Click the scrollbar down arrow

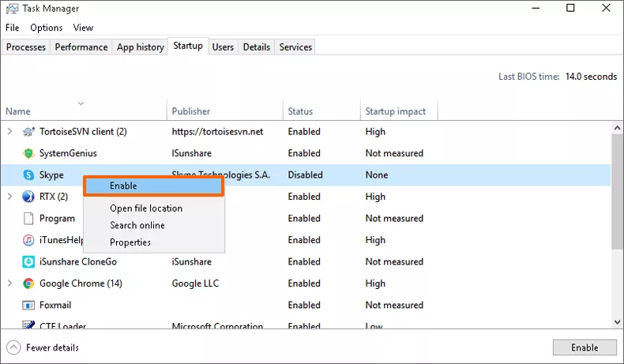click(x=617, y=322)
